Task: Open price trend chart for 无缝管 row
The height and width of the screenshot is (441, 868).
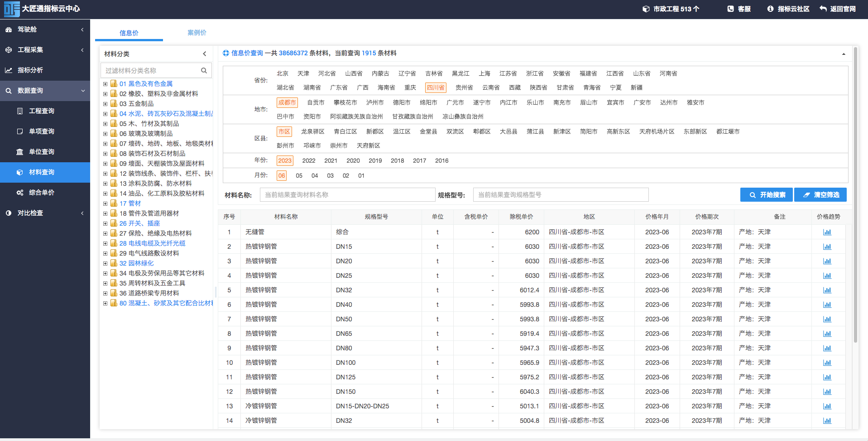Action: tap(827, 232)
